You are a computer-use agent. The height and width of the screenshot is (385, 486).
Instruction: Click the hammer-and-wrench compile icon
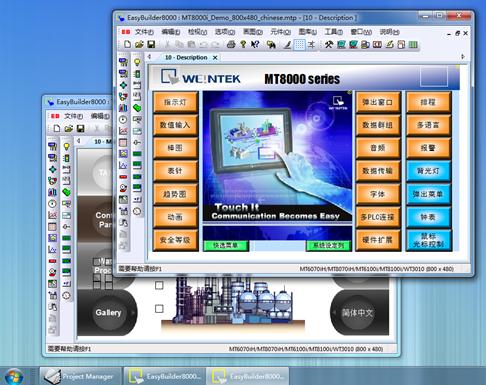pyautogui.click(x=329, y=44)
